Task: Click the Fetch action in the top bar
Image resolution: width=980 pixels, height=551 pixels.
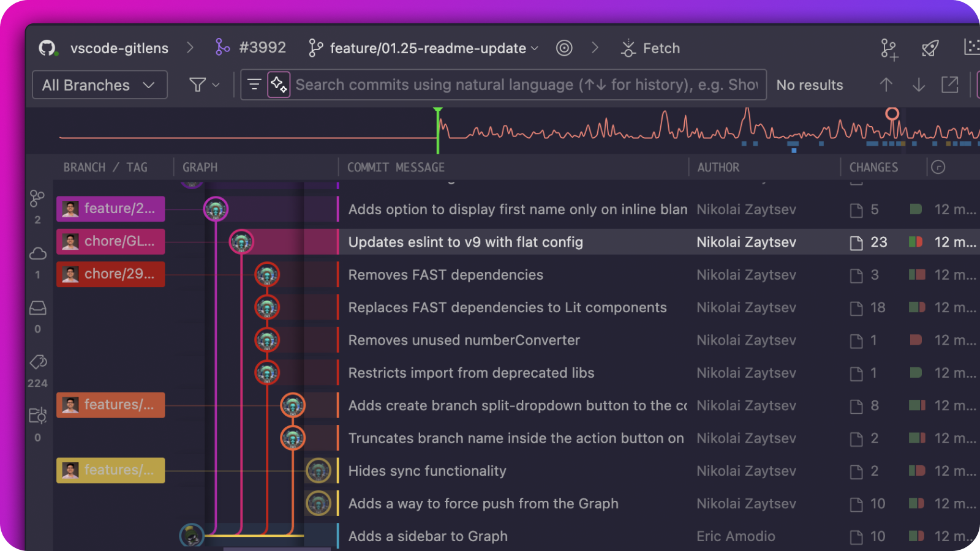Action: point(650,48)
